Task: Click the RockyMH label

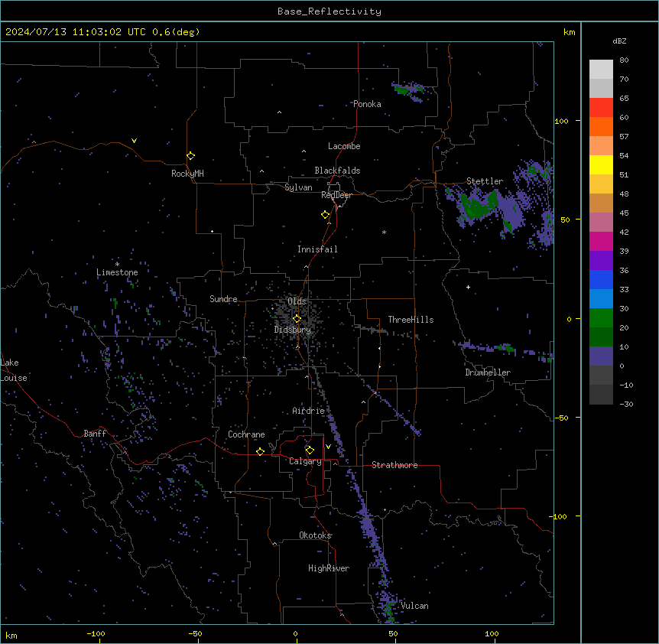Action: 187,174
